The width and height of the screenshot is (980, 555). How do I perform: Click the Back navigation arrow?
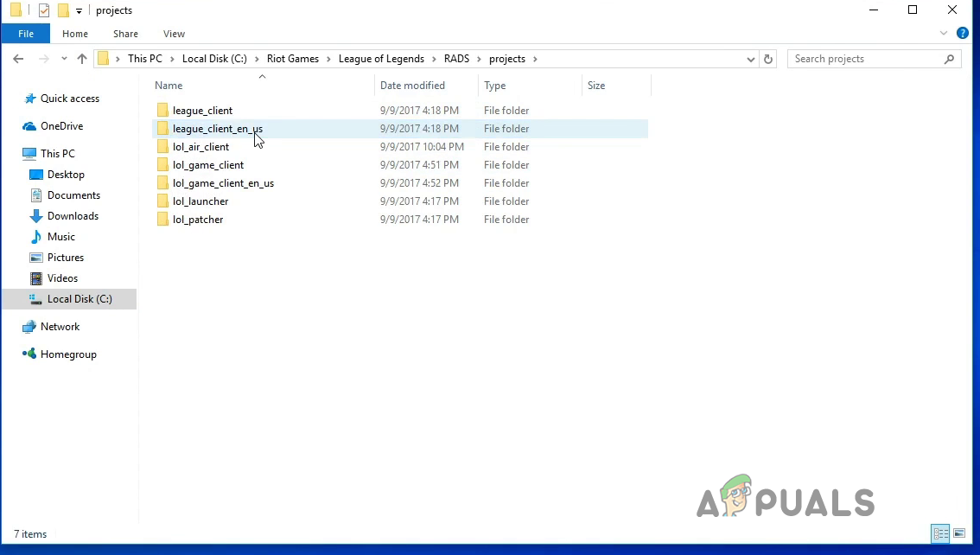tap(18, 59)
